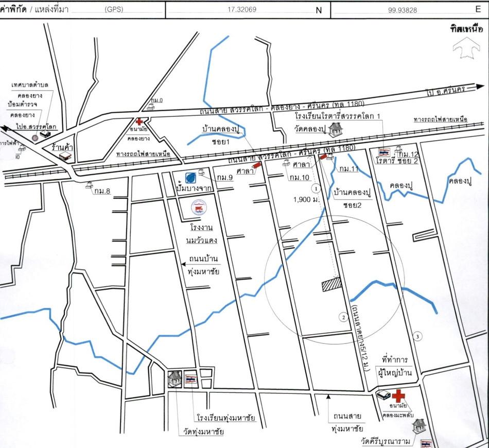The width and height of the screenshot is (489, 448).
Task: Select the village headman office building icon
Action: 382,396
